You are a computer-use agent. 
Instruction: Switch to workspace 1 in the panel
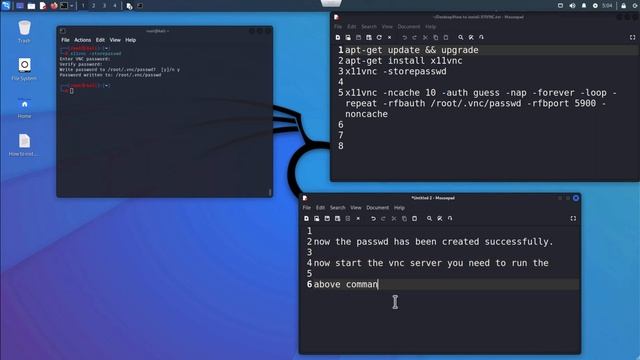coord(83,6)
